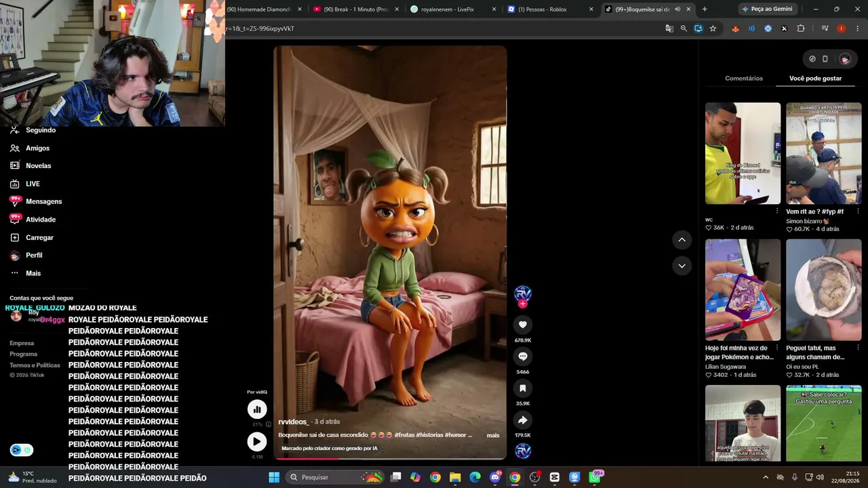Open the spinning sound disc below share
The width and height of the screenshot is (868, 488).
coord(523,451)
